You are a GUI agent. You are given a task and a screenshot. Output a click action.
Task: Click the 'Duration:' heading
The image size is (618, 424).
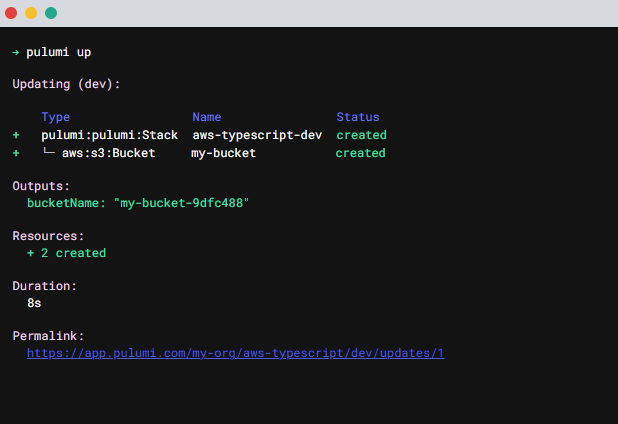45,286
